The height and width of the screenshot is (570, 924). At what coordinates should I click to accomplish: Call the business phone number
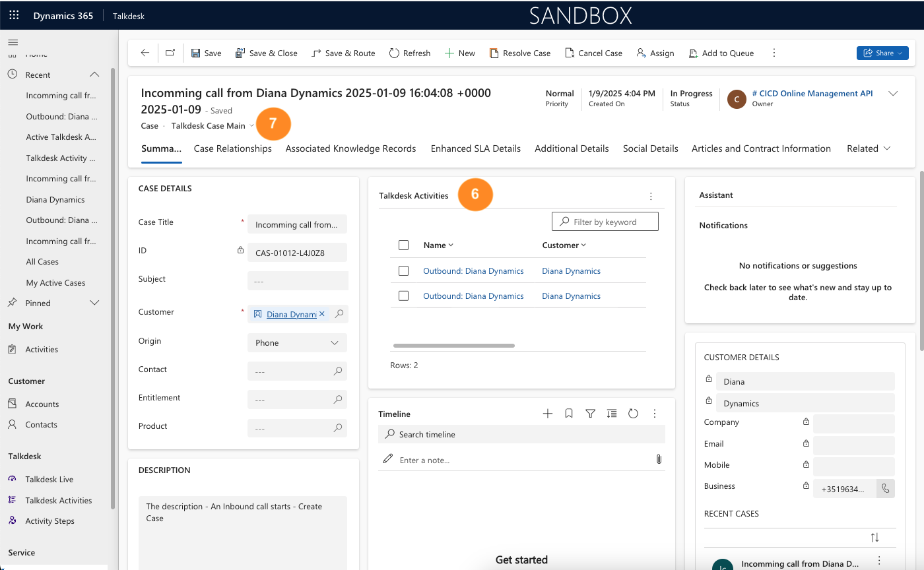point(886,489)
